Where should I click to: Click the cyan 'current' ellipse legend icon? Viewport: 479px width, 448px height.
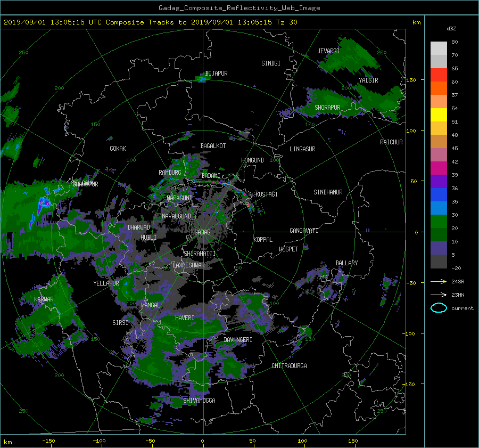(x=439, y=308)
